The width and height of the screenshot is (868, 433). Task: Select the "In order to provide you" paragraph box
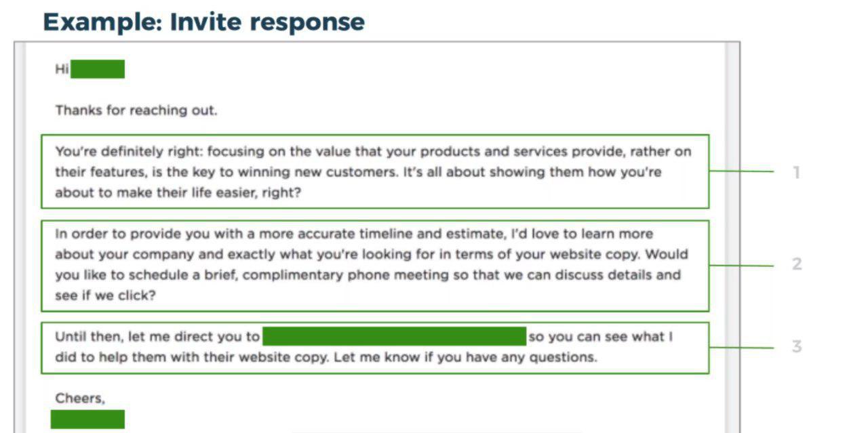pyautogui.click(x=375, y=266)
